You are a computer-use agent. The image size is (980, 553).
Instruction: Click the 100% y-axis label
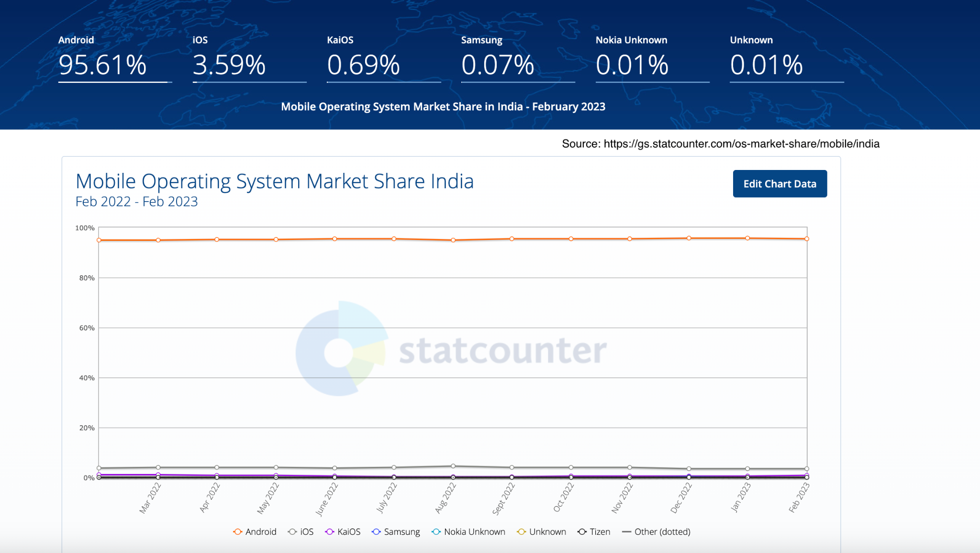[x=85, y=228]
